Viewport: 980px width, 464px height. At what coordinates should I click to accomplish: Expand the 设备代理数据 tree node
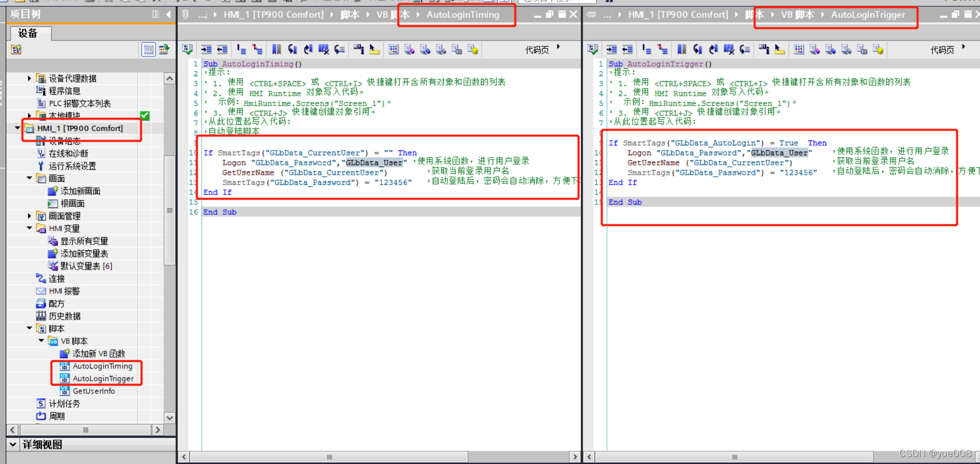click(x=30, y=78)
